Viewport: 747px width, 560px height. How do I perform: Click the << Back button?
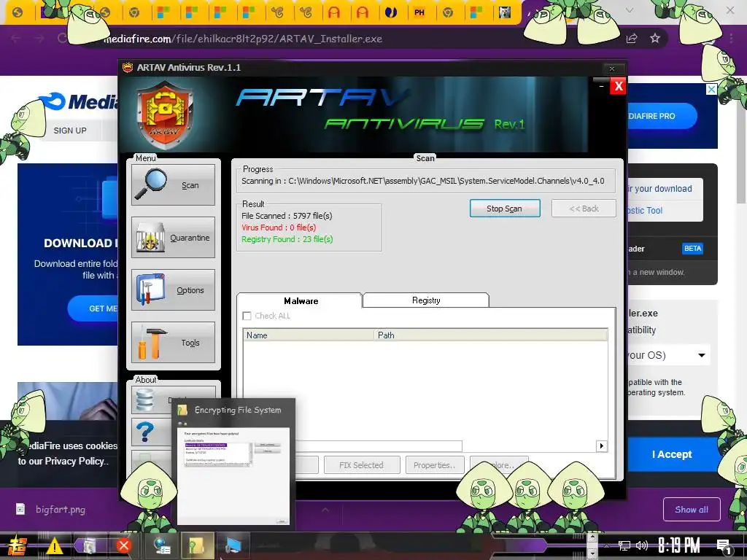tap(584, 209)
